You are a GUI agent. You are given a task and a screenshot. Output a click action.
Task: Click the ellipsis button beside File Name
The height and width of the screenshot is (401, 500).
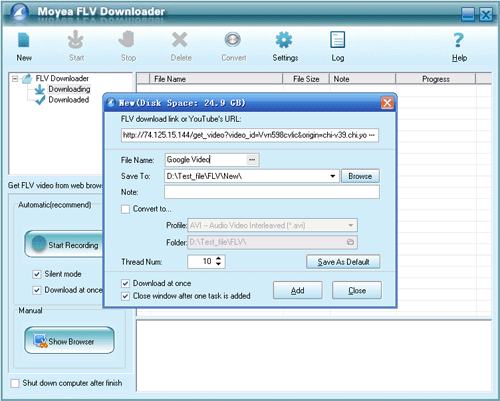click(x=252, y=160)
